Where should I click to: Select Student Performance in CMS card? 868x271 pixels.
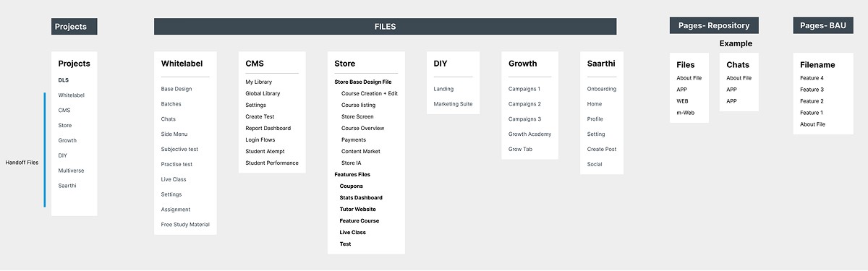point(272,163)
